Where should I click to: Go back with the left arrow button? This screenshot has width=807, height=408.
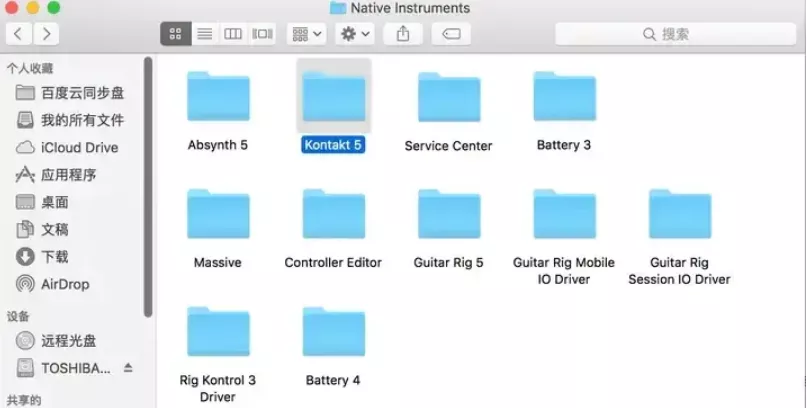[x=19, y=34]
